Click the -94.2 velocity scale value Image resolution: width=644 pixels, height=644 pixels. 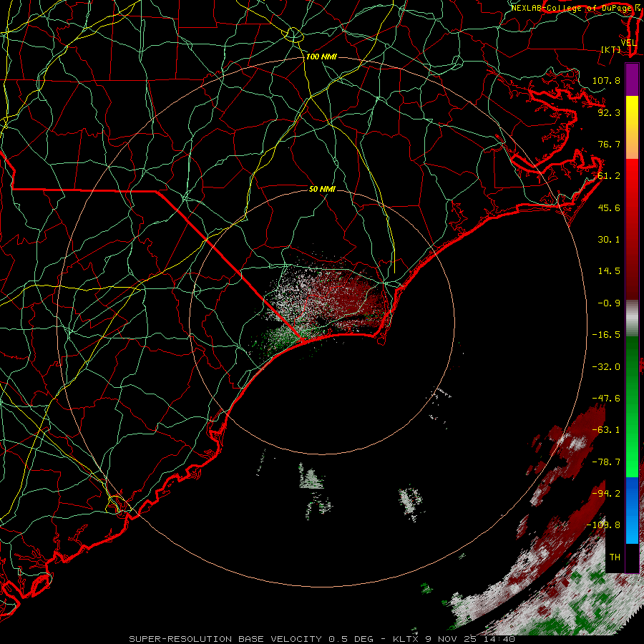tap(606, 494)
